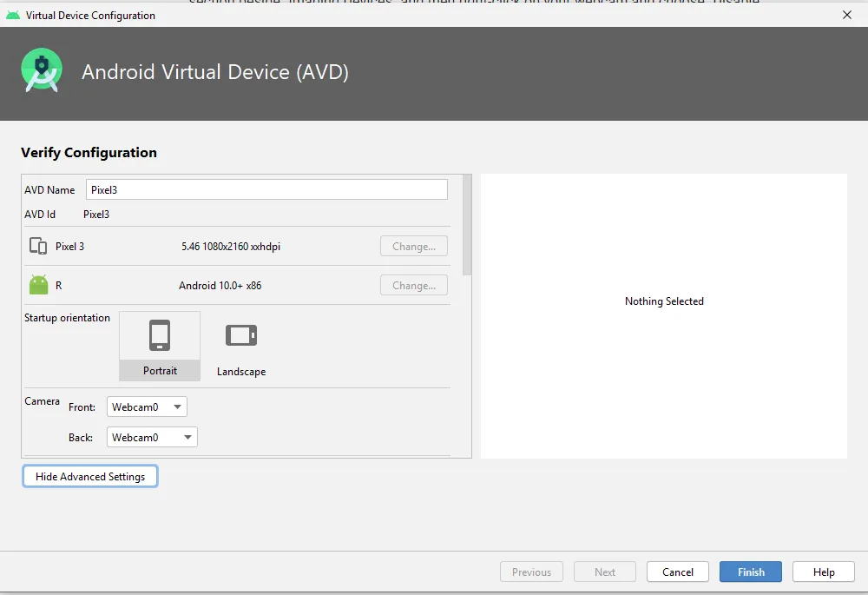Click the 'Nothing Selected' text

click(664, 301)
